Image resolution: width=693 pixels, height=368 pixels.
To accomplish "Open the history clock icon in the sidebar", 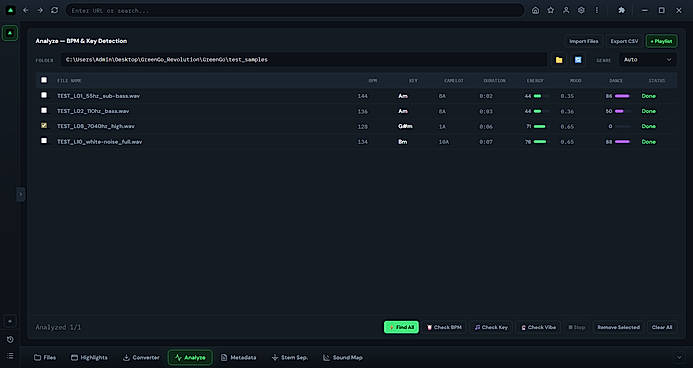I will point(10,340).
